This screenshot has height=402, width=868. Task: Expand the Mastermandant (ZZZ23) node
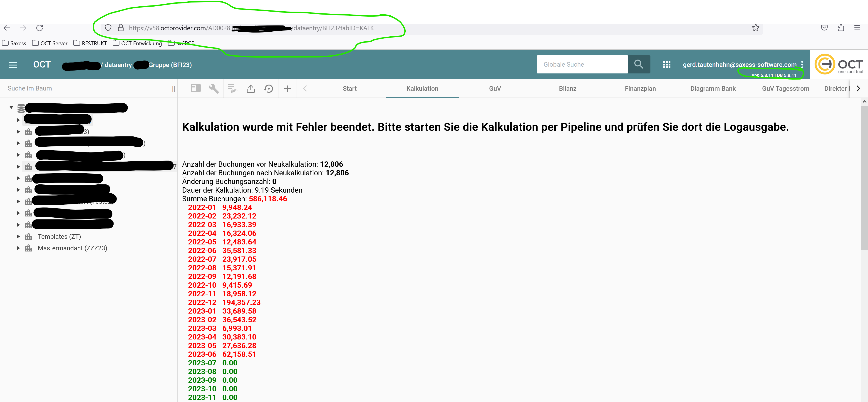[19, 248]
